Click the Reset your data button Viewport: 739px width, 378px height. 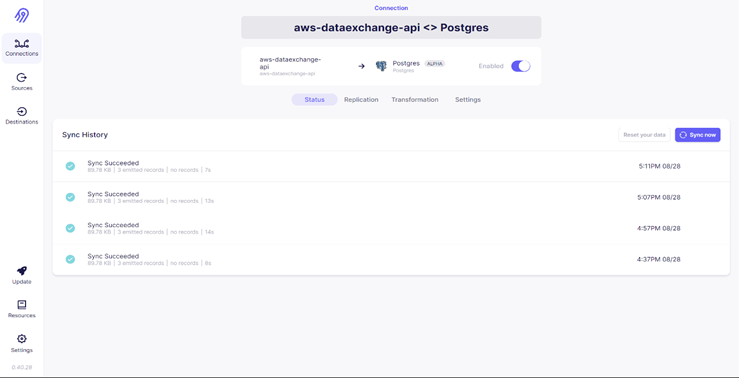pos(644,135)
